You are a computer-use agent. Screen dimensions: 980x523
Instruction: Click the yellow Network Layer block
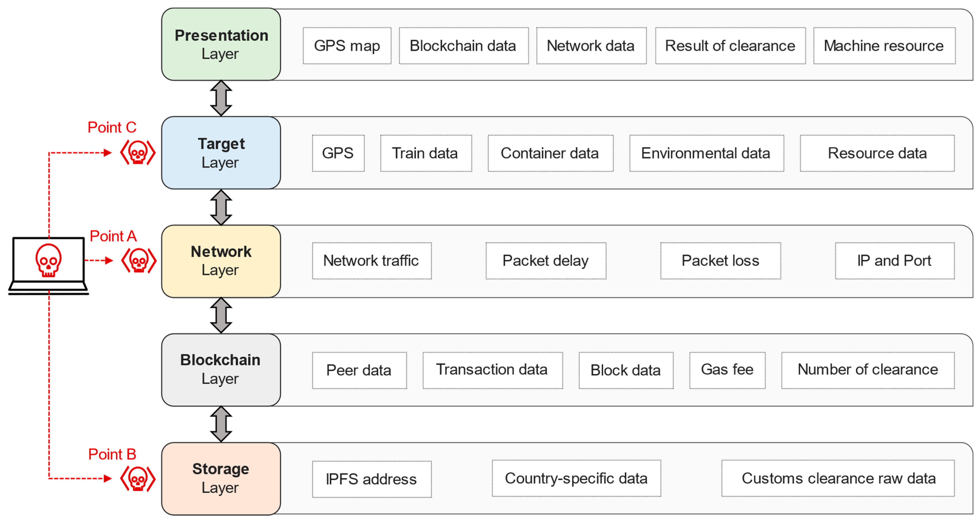pos(221,261)
